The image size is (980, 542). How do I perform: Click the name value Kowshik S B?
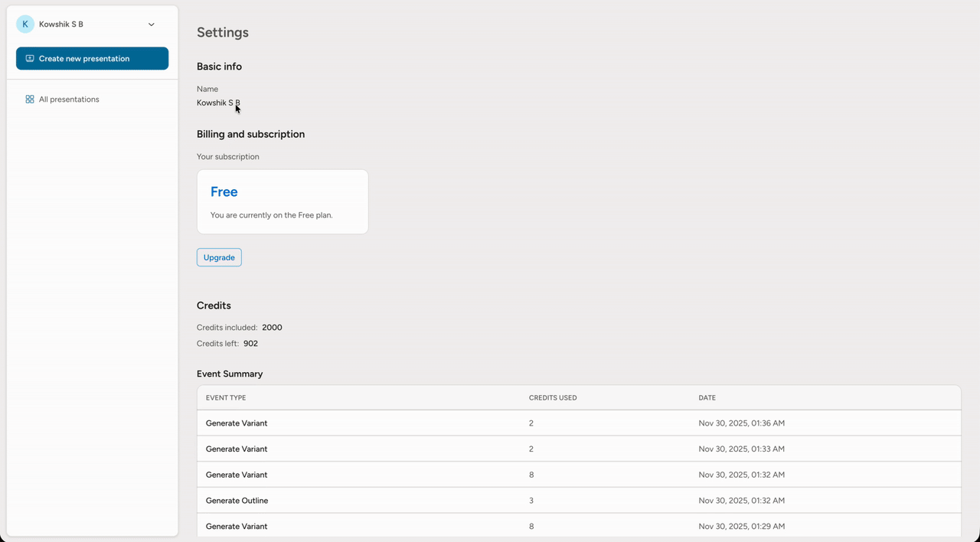point(218,103)
